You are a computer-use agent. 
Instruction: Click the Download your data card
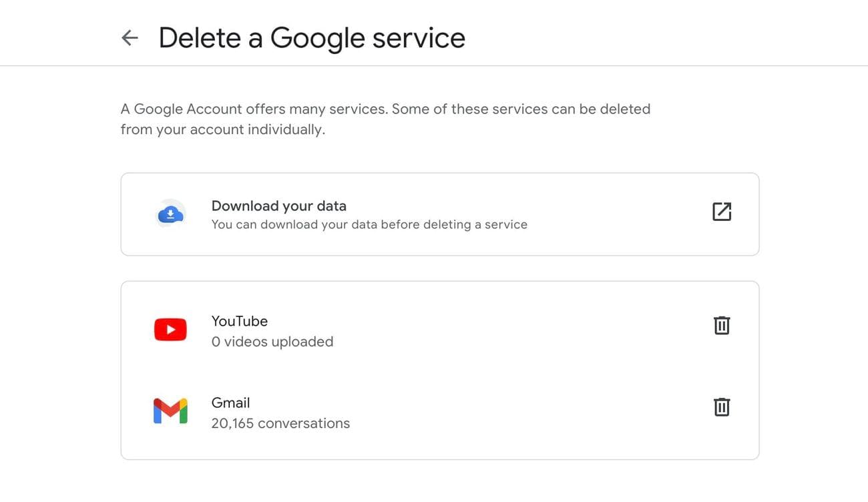click(439, 214)
